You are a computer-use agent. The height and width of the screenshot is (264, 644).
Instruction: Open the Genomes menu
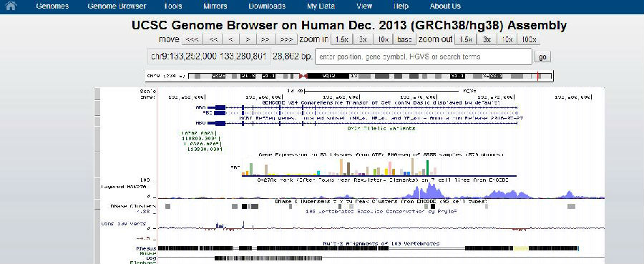click(52, 6)
